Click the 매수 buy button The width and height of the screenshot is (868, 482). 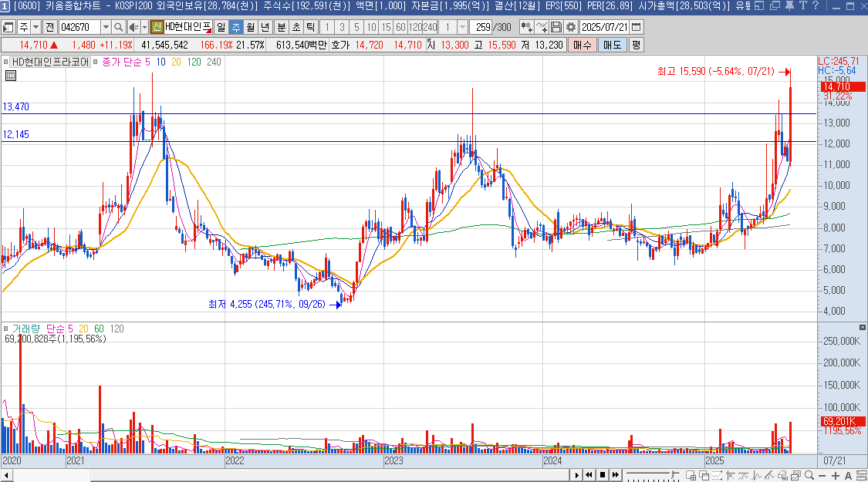[583, 45]
